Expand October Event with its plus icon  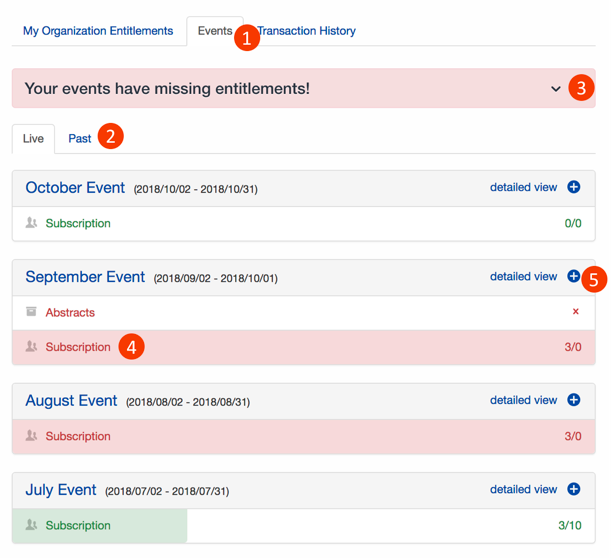click(573, 187)
